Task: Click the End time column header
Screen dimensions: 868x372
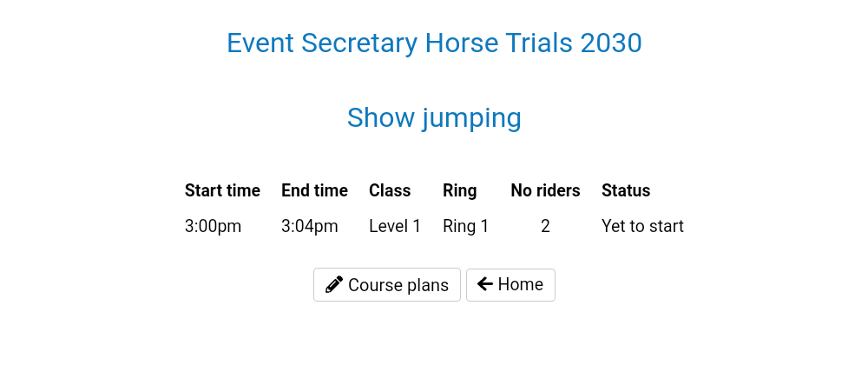Action: (314, 190)
